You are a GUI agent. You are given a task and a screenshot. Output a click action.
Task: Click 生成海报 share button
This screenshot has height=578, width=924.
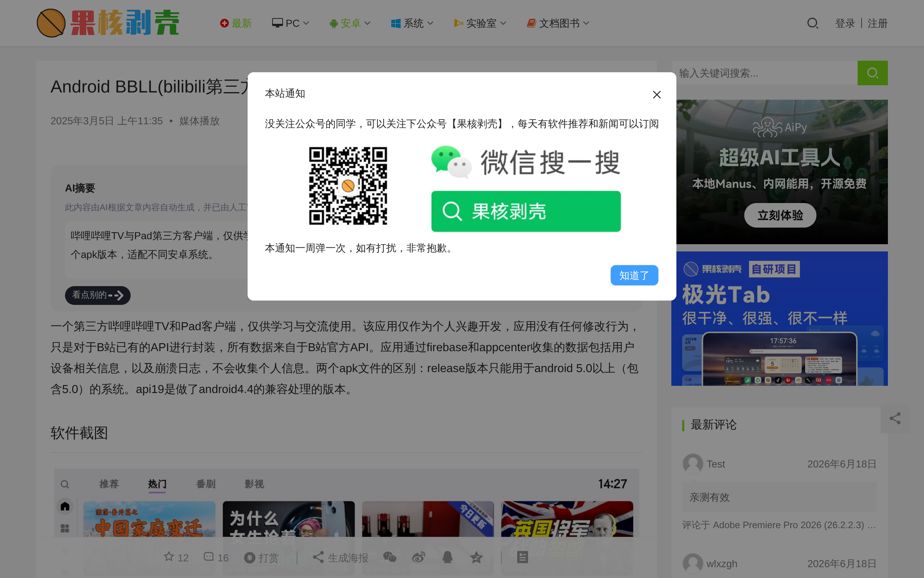coord(340,557)
